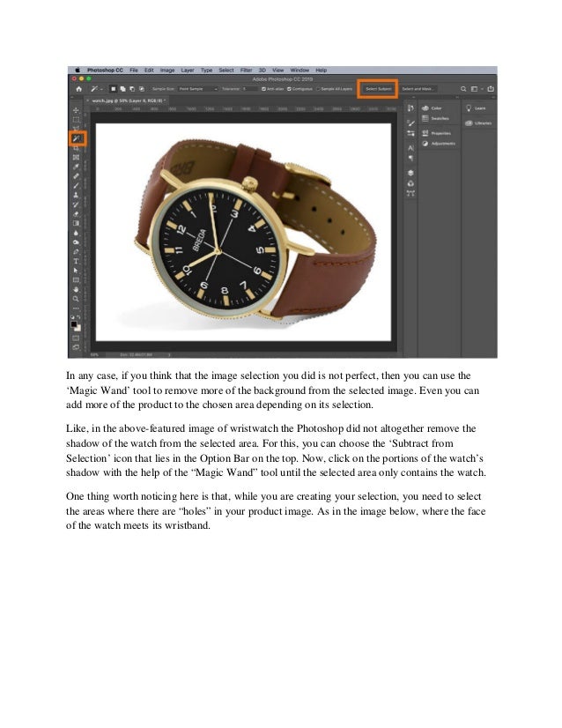Toggle the Contiguous checkbox
The height and width of the screenshot is (728, 562).
pyautogui.click(x=289, y=89)
